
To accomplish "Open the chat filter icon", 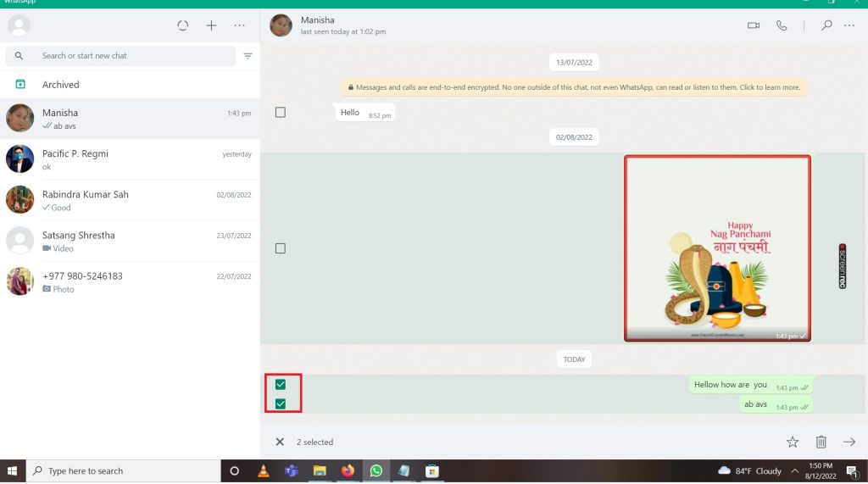I will pyautogui.click(x=248, y=56).
